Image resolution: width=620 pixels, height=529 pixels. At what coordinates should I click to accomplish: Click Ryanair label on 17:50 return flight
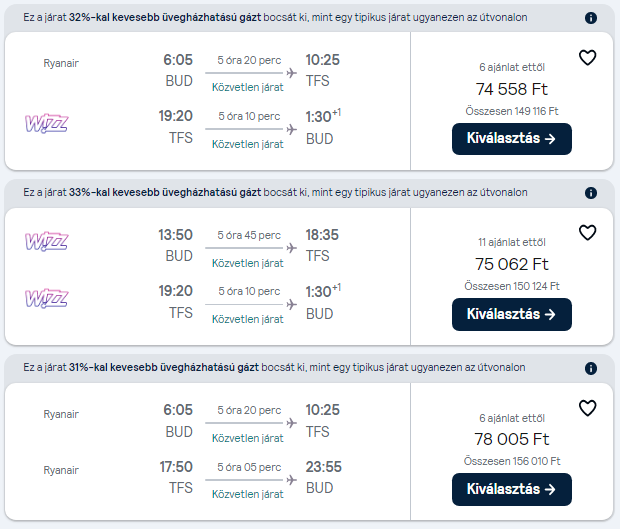[61, 470]
